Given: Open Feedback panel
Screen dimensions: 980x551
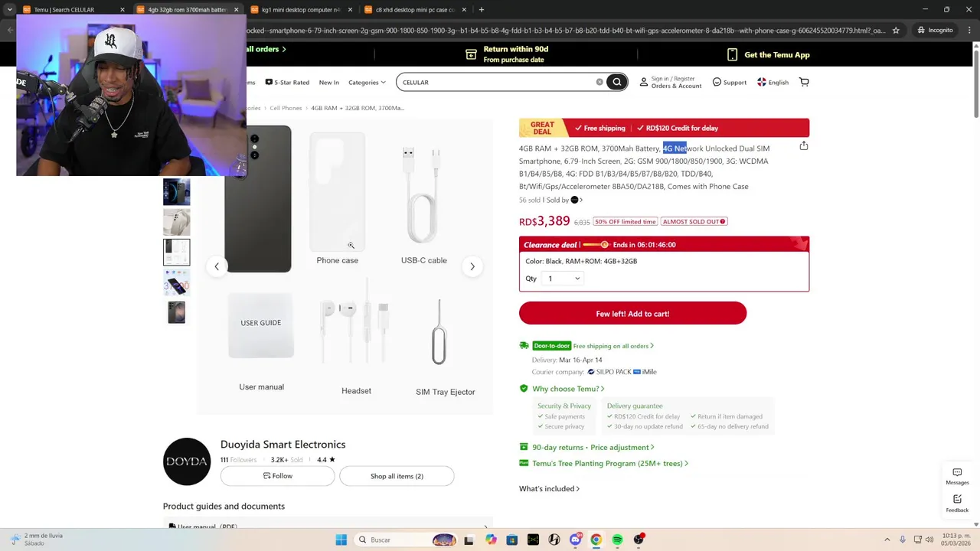Looking at the screenshot, I should click(x=957, y=504).
